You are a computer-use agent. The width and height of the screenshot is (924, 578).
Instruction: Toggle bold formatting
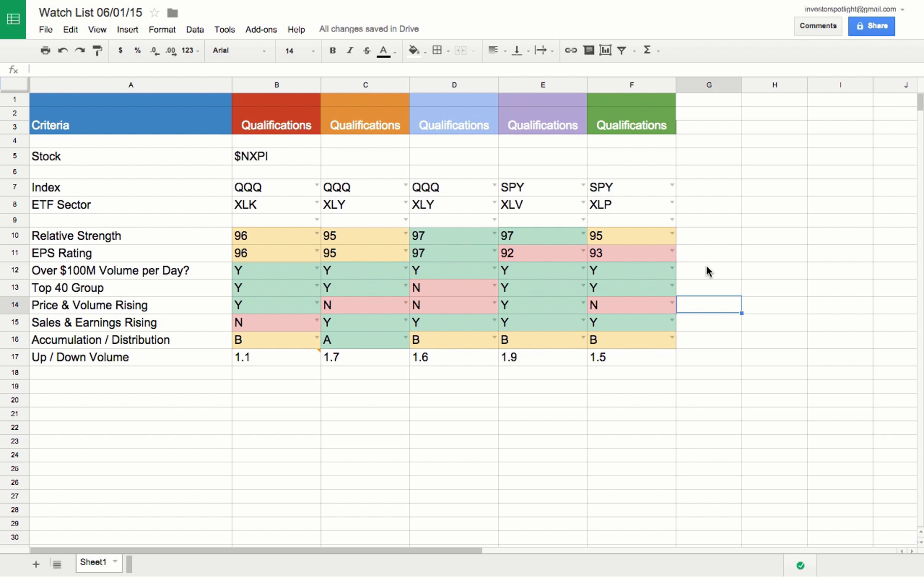[x=333, y=50]
